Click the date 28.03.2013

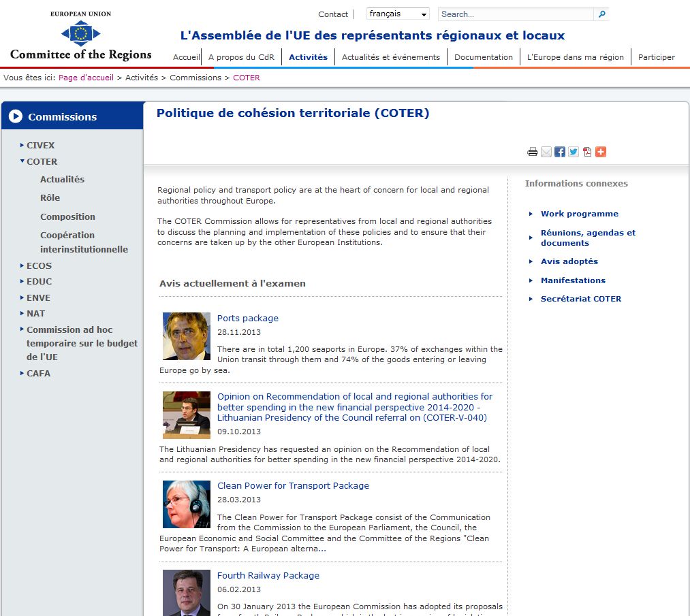click(x=239, y=500)
